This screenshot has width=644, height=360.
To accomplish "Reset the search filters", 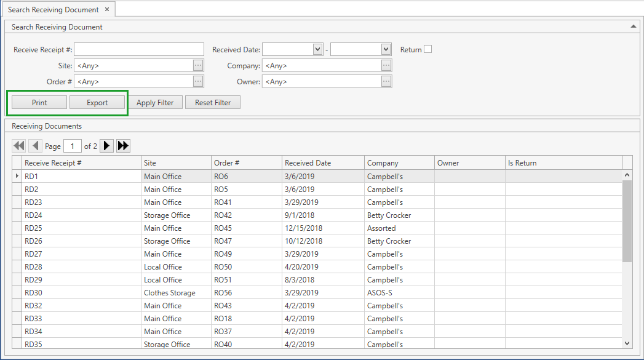I will [x=213, y=102].
